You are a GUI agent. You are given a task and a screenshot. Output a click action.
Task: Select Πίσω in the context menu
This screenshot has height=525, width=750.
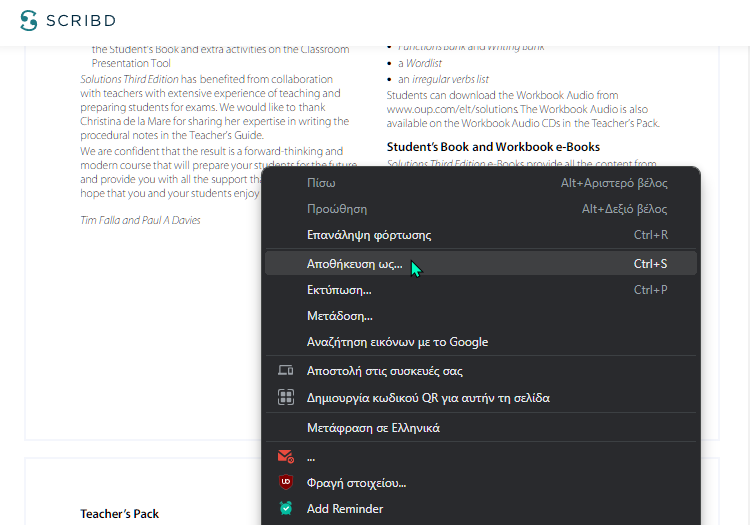[481, 183]
